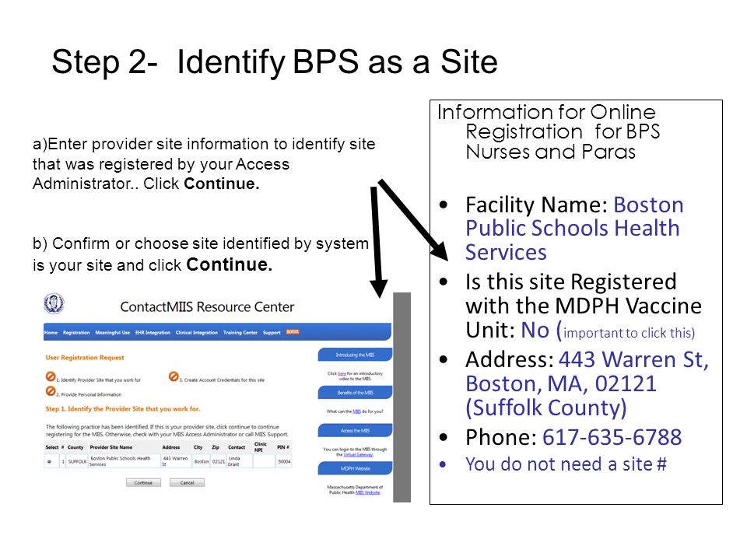Follow the Virtual Gateway link
Image resolution: width=747 pixels, height=560 pixels.
(358, 455)
